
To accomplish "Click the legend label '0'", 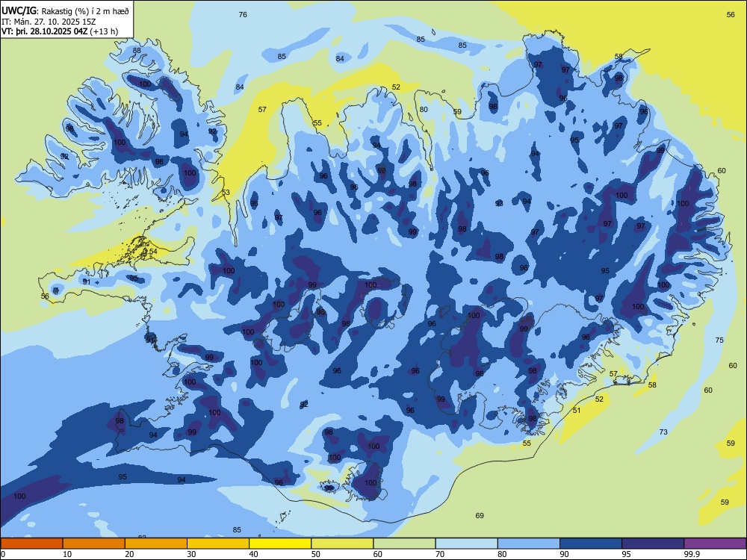I will pos(3,554).
